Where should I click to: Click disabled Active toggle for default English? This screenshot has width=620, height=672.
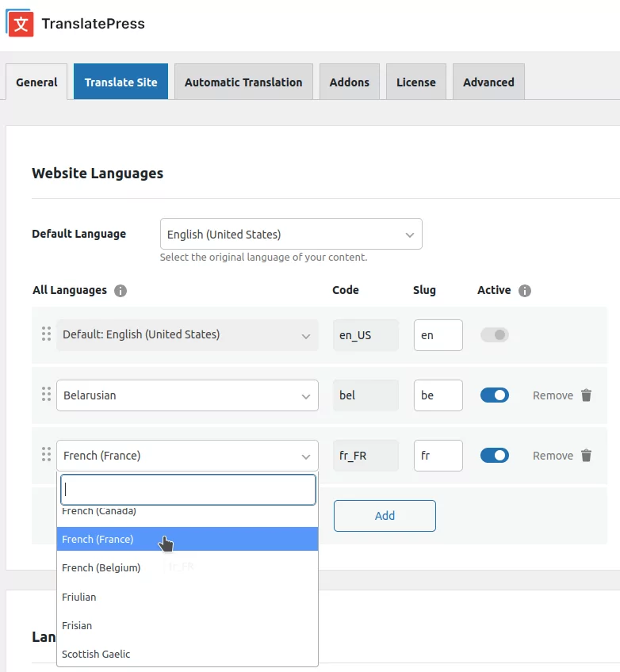(x=495, y=335)
